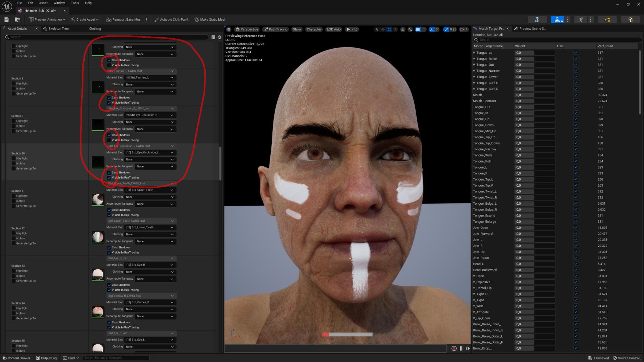Step forward one frame in timeline
The height and width of the screenshot is (362, 644).
pos(468,348)
